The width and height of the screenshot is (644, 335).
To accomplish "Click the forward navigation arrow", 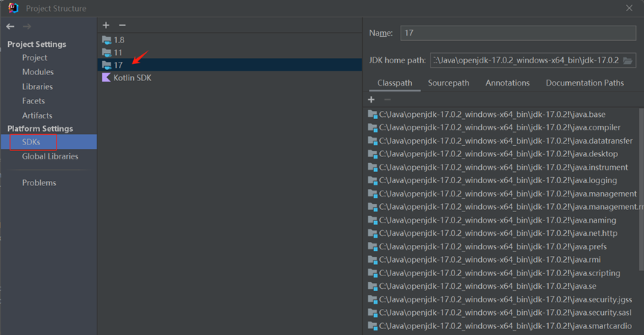I will (x=27, y=27).
